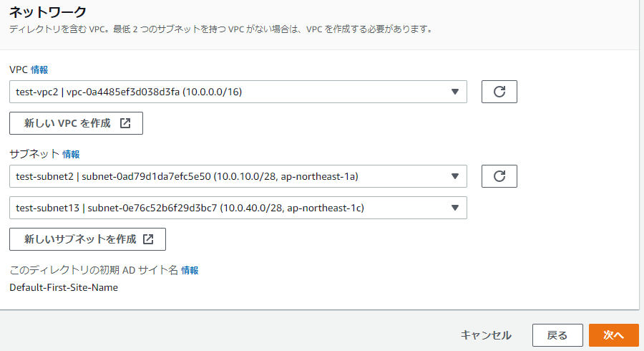The image size is (644, 351).
Task: Click the 新しい VPC を作成 button label
Action: coord(67,123)
